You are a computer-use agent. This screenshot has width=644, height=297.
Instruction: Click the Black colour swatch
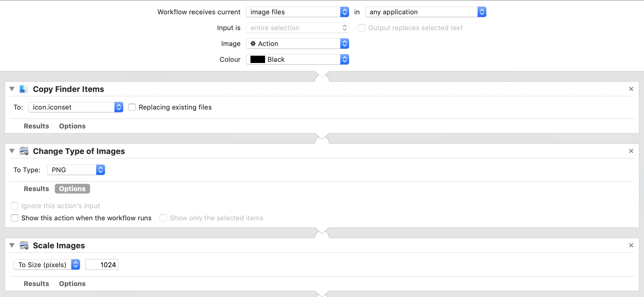tap(257, 59)
